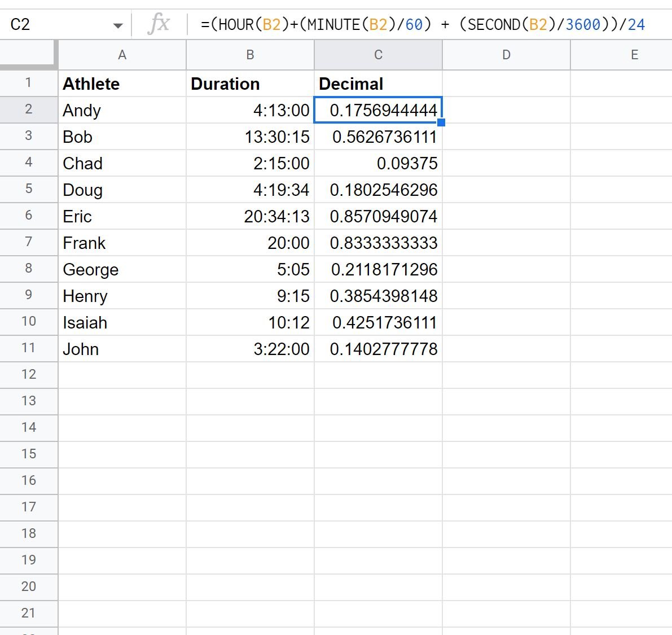Click the duration 5:05 cell

click(x=251, y=269)
